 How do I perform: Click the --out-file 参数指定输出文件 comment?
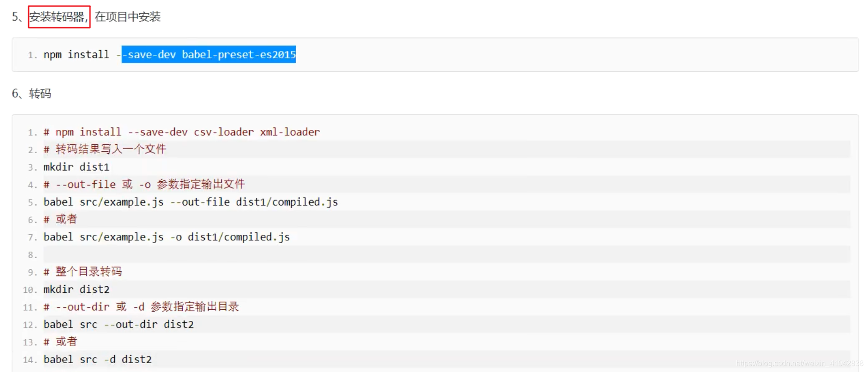coord(144,185)
